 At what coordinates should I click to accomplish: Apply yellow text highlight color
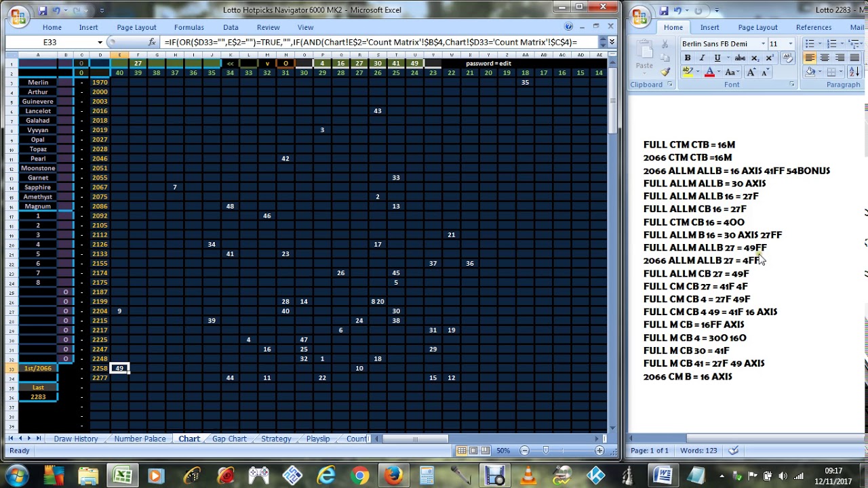point(688,72)
